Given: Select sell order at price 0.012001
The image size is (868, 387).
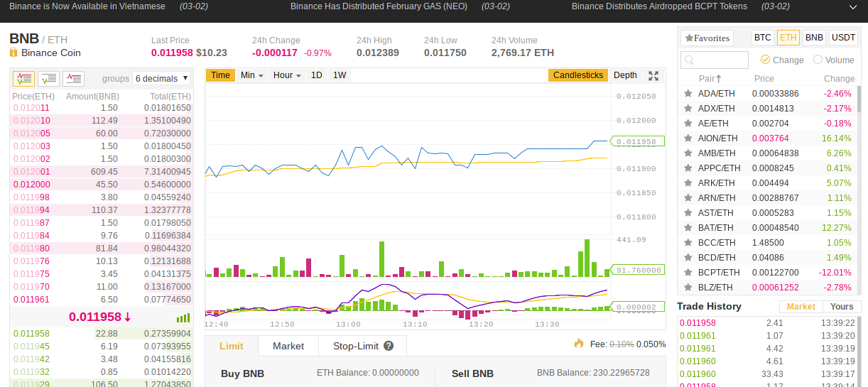Looking at the screenshot, I should coord(101,171).
